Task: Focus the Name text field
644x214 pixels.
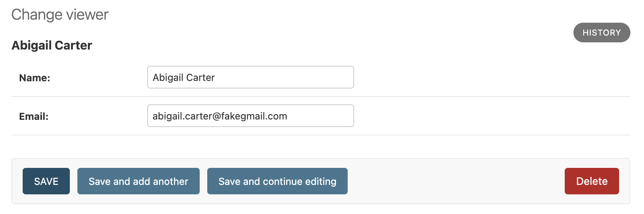Action: [x=250, y=77]
